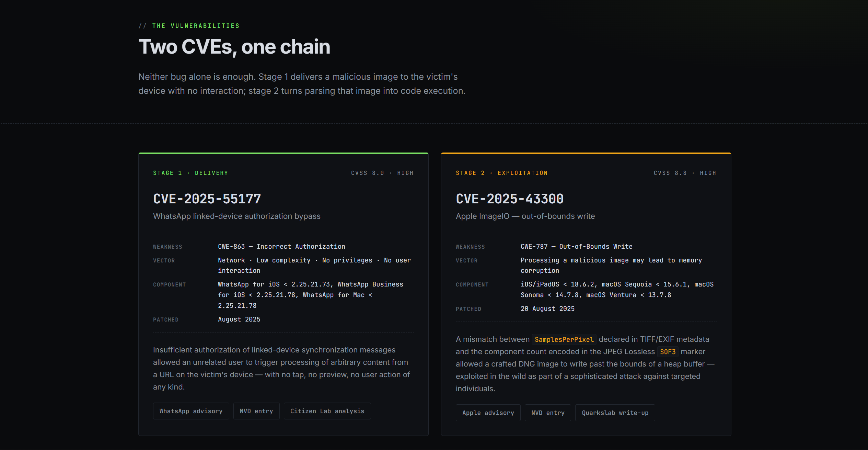This screenshot has width=868, height=450.
Task: Click the STAGE 1 · DELIVERY label
Action: click(x=190, y=173)
